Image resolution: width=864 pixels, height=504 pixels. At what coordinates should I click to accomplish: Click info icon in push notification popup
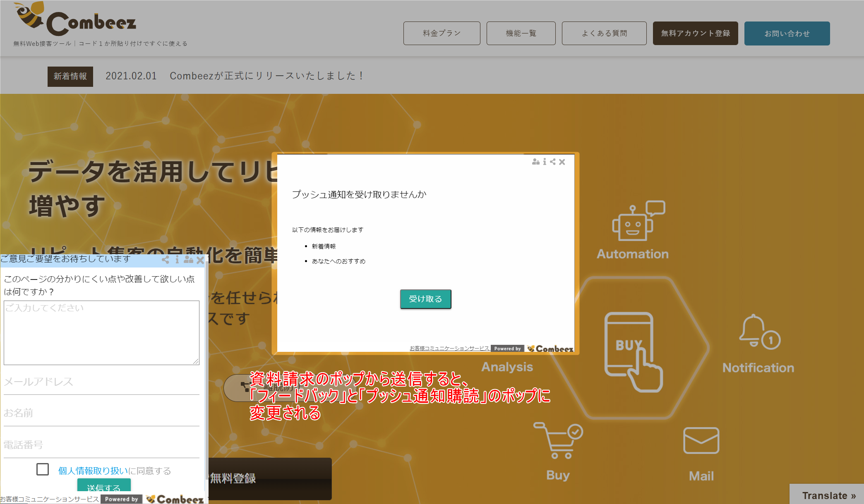(x=545, y=162)
